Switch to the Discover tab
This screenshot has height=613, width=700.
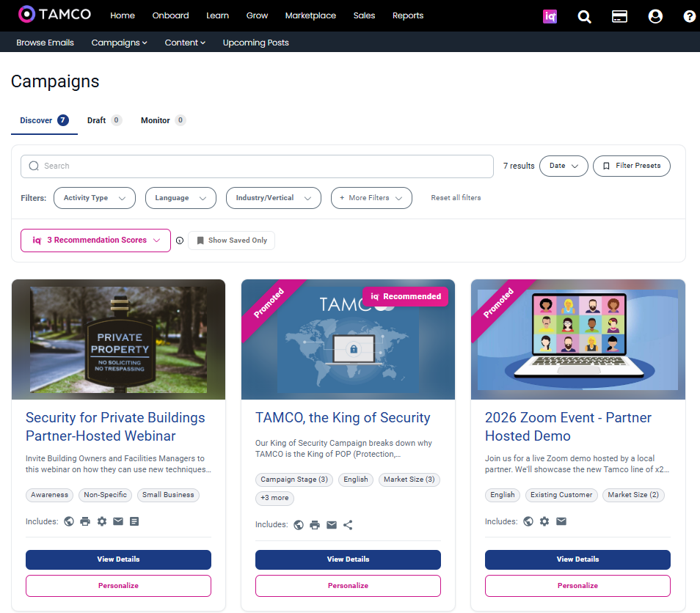tap(44, 120)
